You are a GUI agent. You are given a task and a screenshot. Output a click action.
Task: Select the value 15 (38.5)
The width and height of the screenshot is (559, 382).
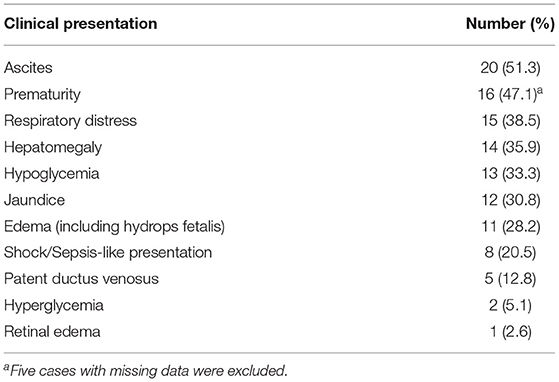[x=510, y=121]
